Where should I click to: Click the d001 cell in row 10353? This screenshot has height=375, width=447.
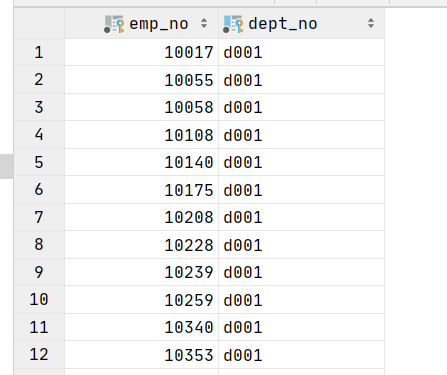[302, 355]
